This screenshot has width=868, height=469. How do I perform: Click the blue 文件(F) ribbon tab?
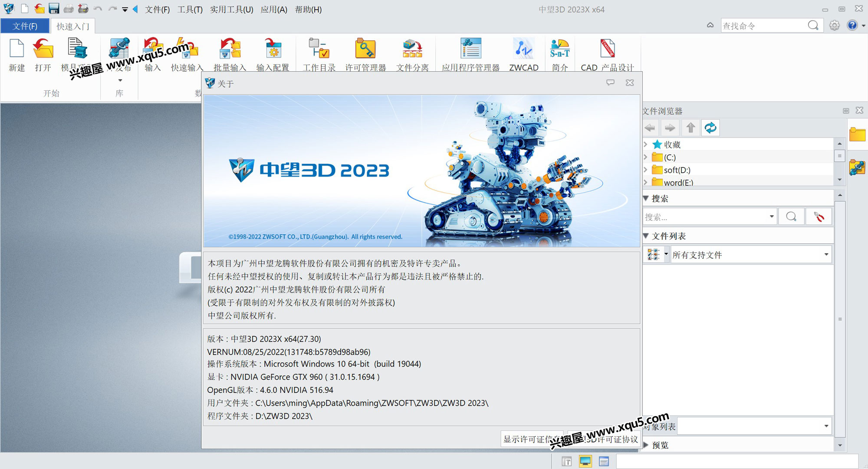click(x=25, y=26)
